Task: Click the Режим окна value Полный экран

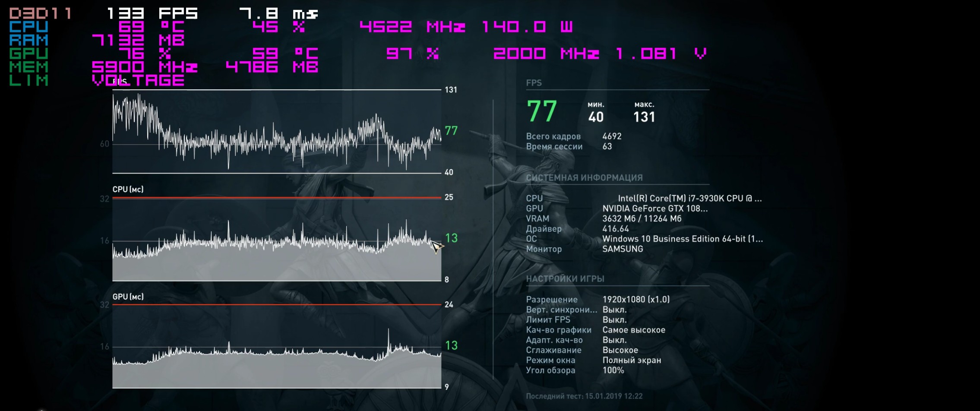Action: pyautogui.click(x=632, y=360)
